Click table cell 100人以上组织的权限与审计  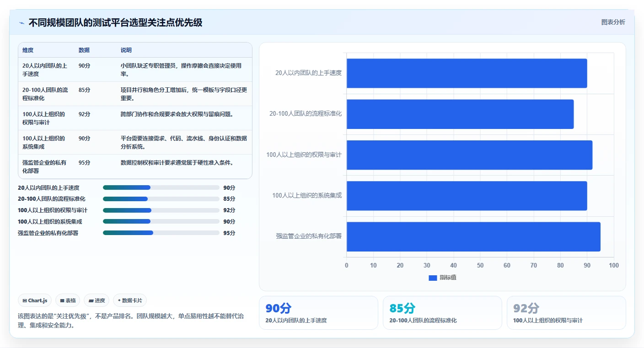click(43, 118)
